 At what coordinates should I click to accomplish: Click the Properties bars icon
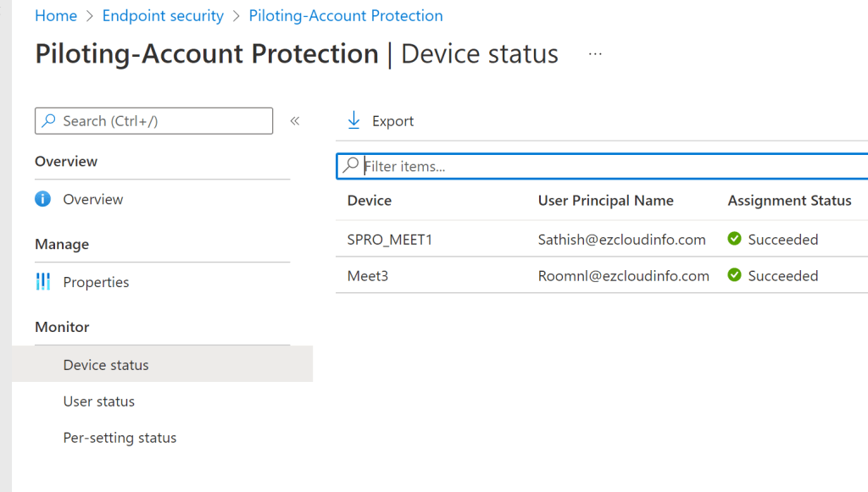coord(43,282)
